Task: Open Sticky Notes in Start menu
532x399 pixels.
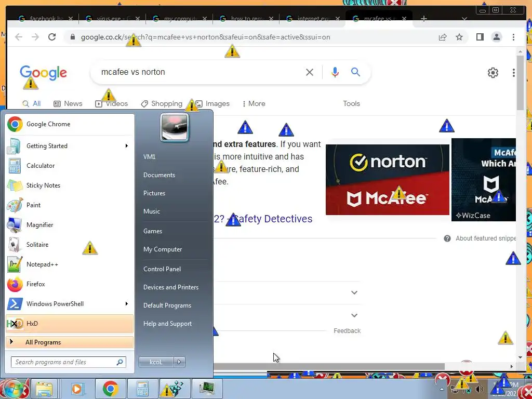Action: coord(70,185)
